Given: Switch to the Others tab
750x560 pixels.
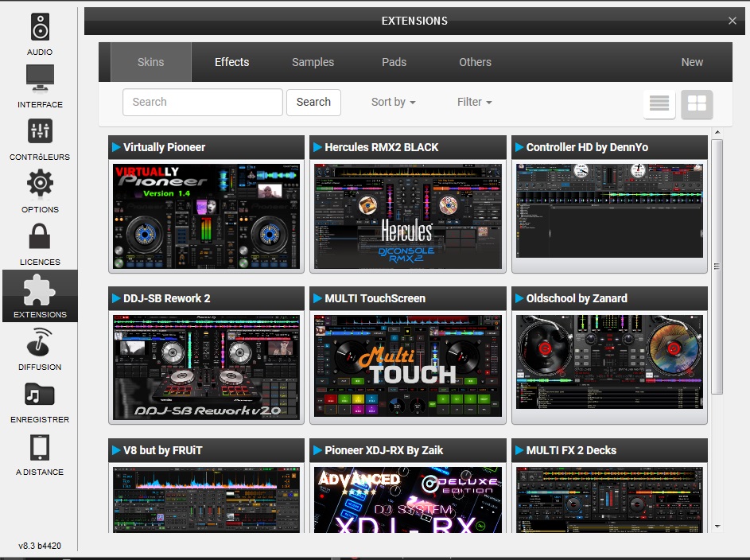Looking at the screenshot, I should [475, 62].
